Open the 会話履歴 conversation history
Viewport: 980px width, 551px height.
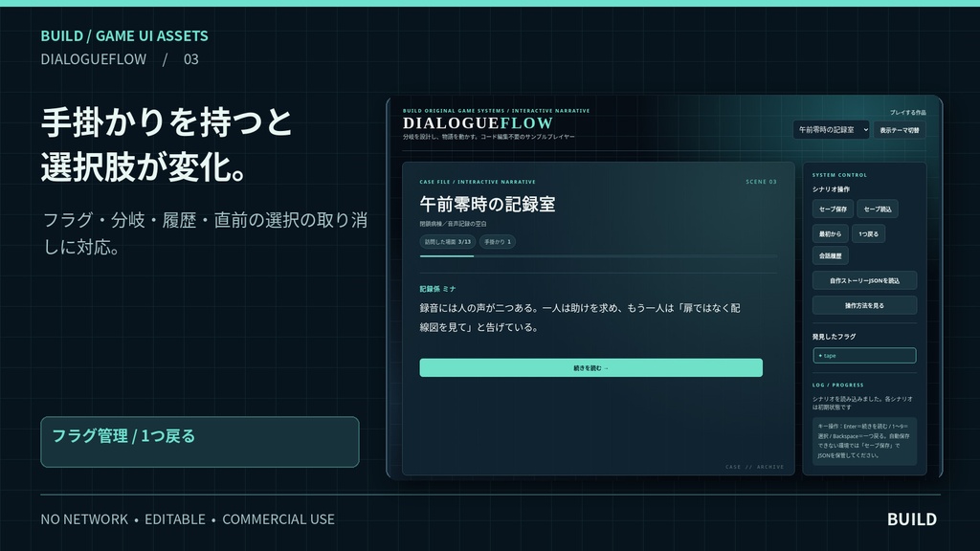click(x=830, y=256)
